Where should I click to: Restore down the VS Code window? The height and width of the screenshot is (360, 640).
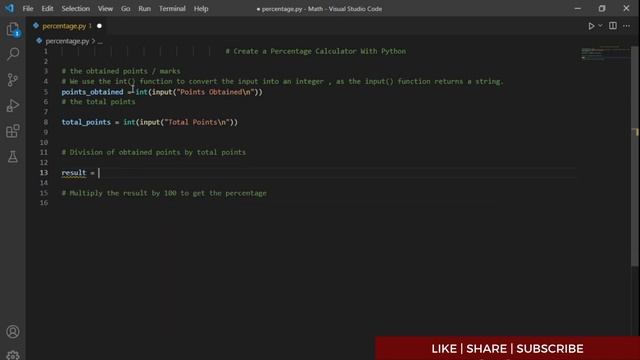click(602, 9)
